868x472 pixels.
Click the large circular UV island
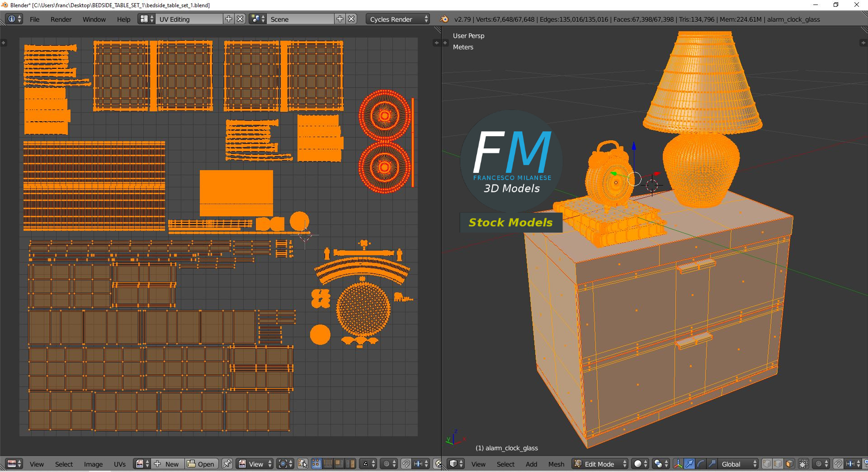pos(363,310)
